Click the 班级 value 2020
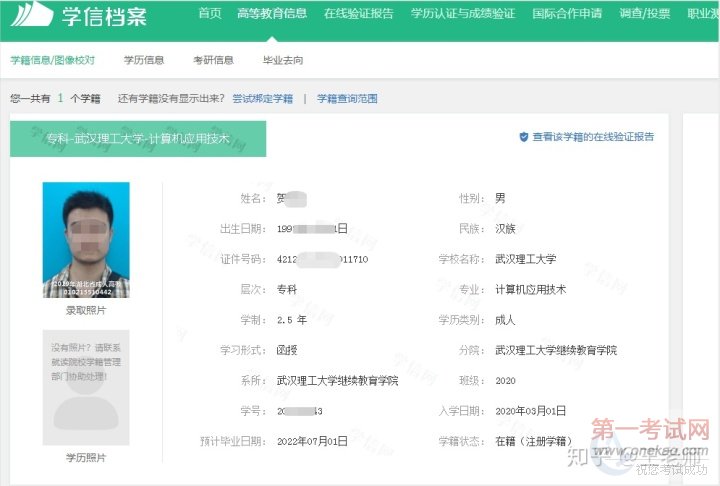720x486 pixels. 506,381
